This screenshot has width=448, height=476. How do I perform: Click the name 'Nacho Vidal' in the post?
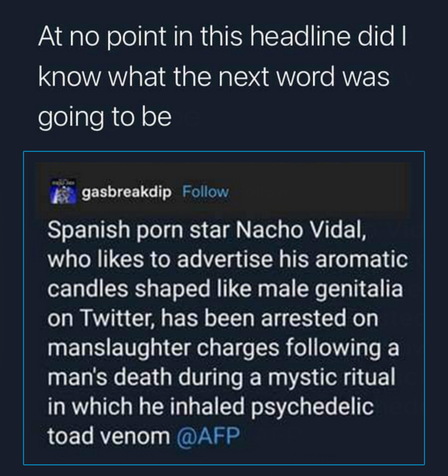point(301,230)
